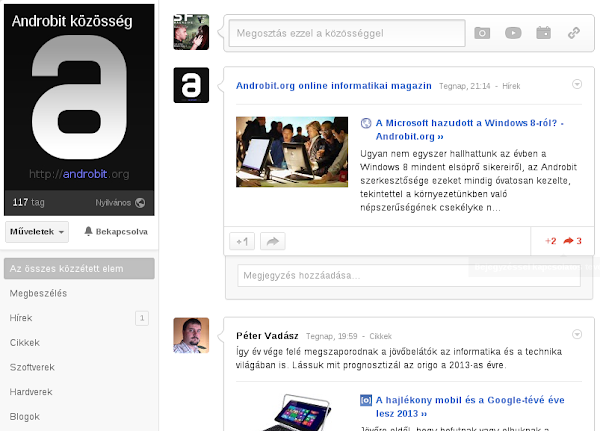Click the globe icon beside the Microsoft article title
Image resolution: width=600 pixels, height=431 pixels.
tap(366, 123)
